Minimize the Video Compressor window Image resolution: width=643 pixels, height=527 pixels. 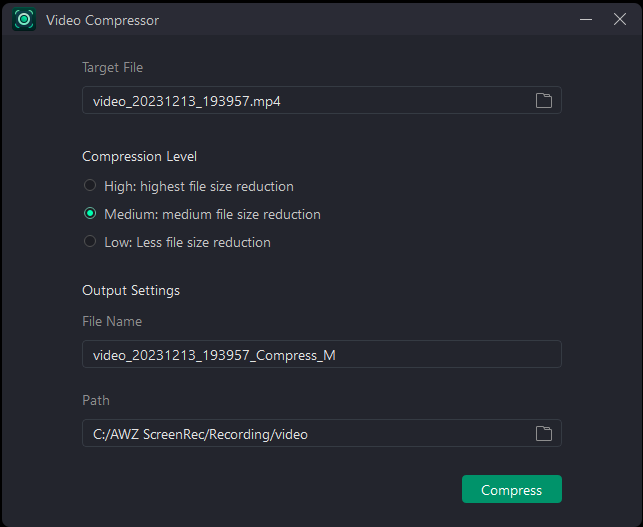(586, 19)
